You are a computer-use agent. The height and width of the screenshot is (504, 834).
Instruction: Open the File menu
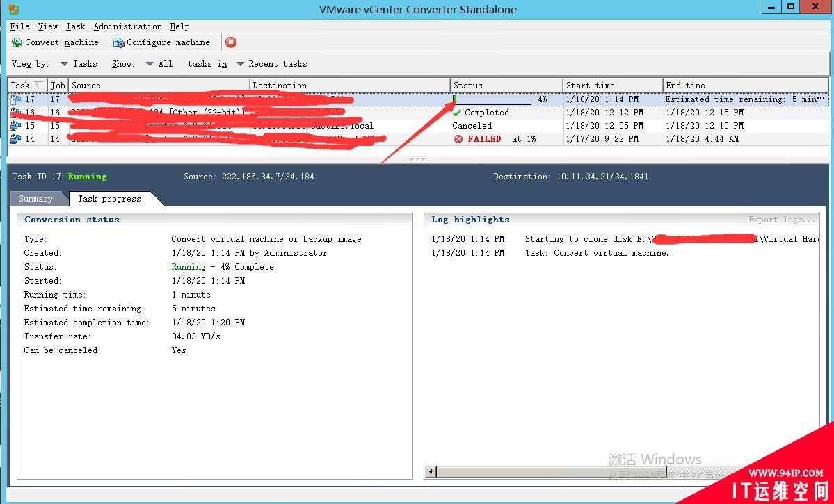tap(19, 26)
